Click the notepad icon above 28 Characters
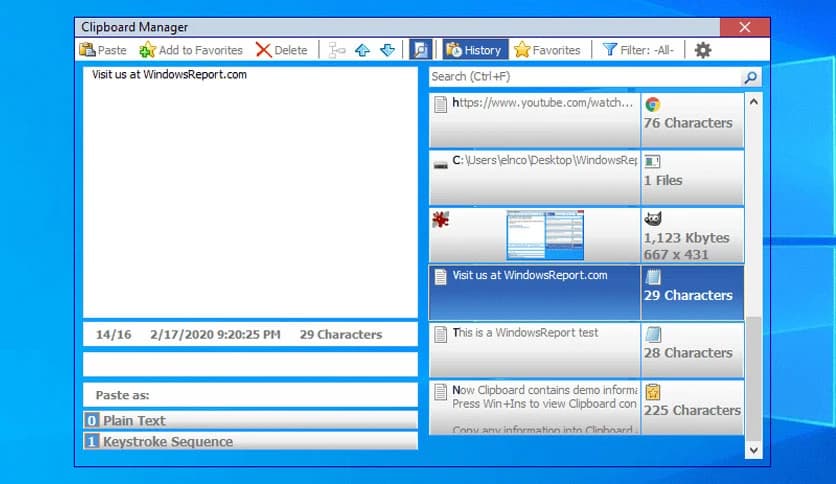Viewport: 836px width, 484px height. tap(653, 334)
